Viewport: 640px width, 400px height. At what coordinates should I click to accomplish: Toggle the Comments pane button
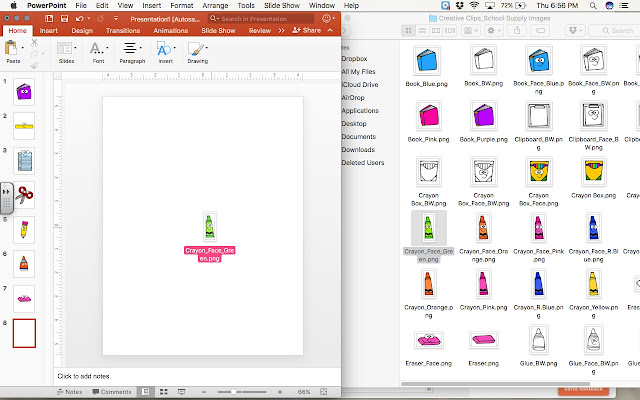click(x=112, y=392)
